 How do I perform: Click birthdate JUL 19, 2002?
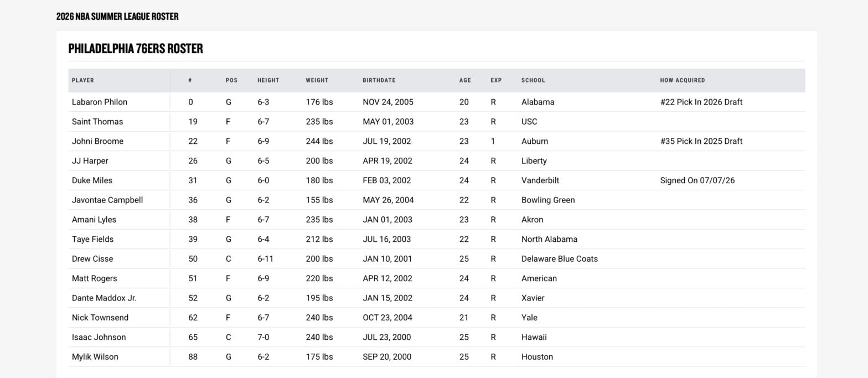(387, 141)
